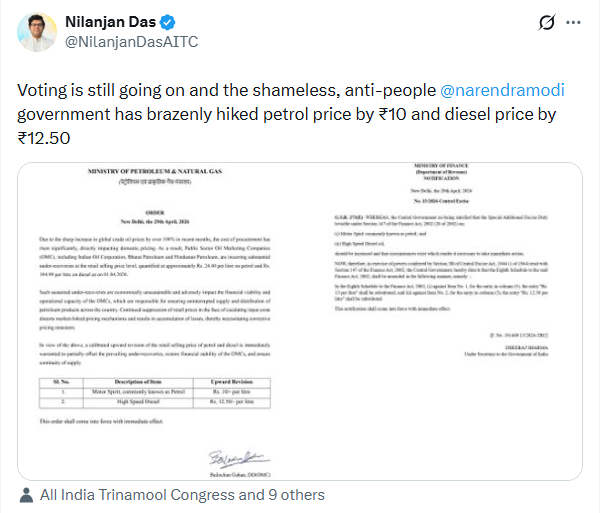This screenshot has width=608, height=513.
Task: Click the "₹12.50" text in the tweet
Action: click(45, 136)
